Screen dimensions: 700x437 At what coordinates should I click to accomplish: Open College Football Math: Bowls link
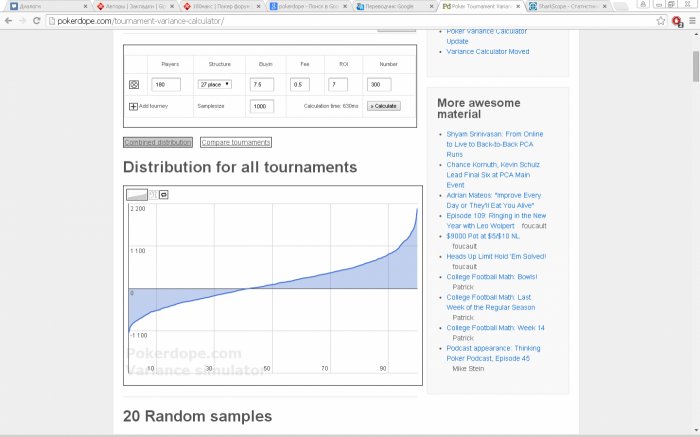pos(492,277)
